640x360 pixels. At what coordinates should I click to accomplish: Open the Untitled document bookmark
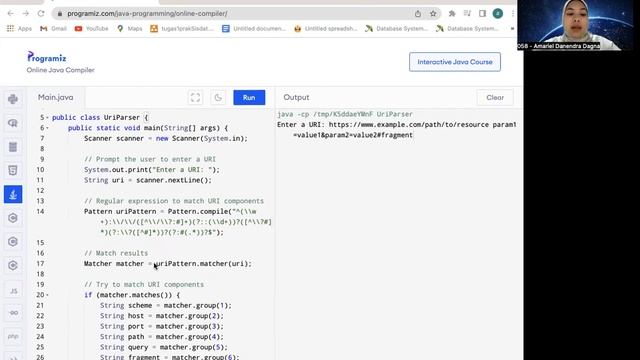[254, 29]
